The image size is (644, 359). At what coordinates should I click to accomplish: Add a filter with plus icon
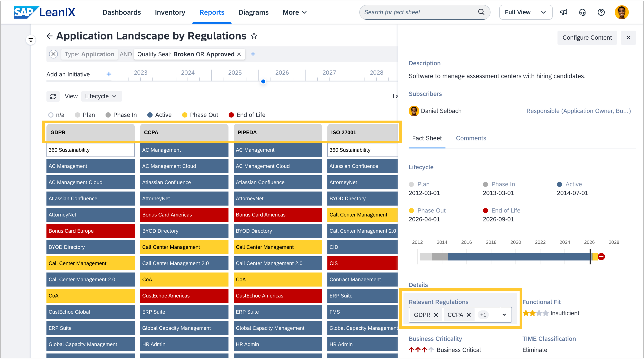[253, 54]
